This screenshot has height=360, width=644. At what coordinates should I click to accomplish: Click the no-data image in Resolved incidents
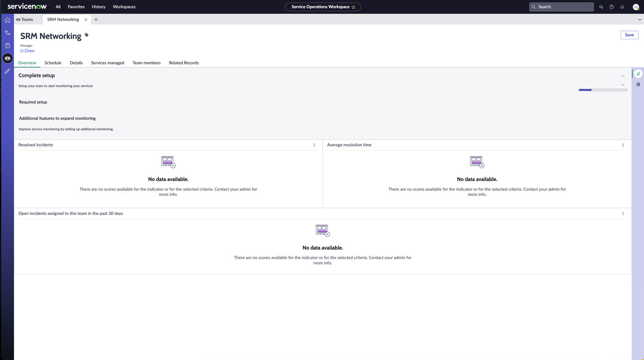[x=168, y=162]
